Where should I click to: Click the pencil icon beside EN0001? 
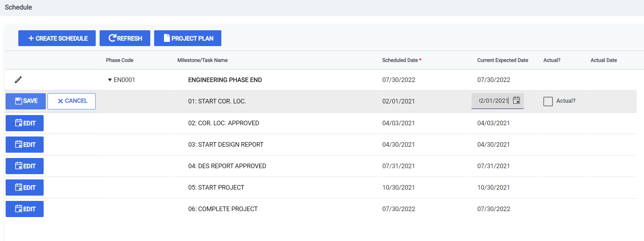(18, 80)
